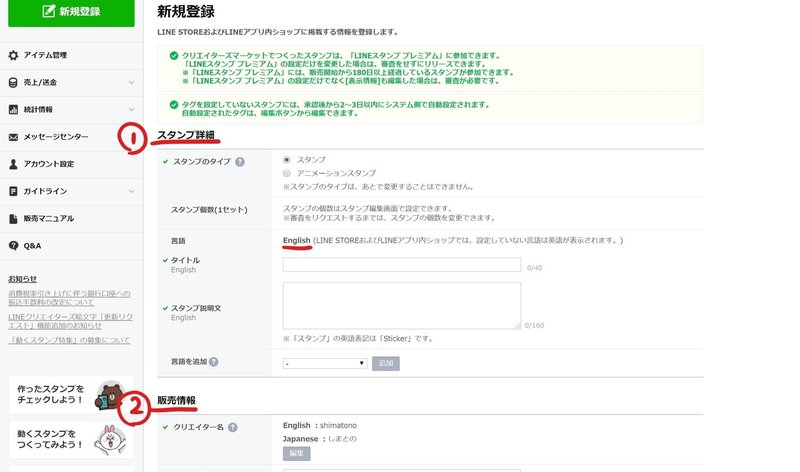800x472 pixels.
Task: Click the 追加 button
Action: point(386,363)
